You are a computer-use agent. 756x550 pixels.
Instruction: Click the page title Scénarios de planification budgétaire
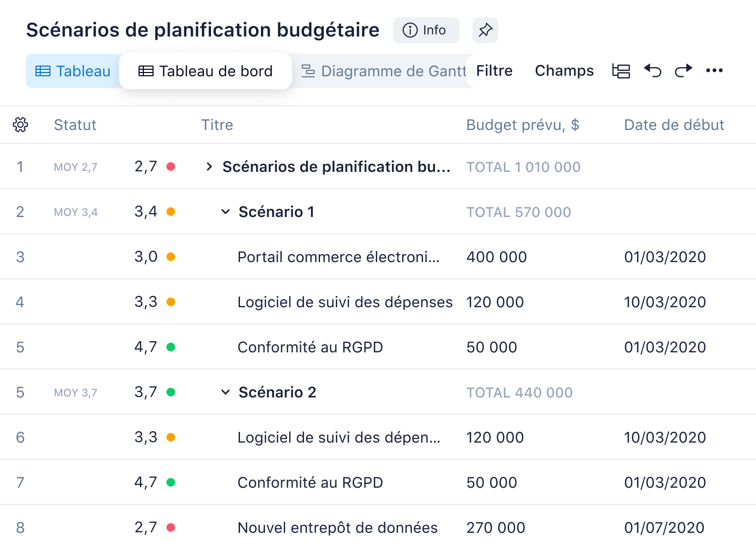click(202, 30)
